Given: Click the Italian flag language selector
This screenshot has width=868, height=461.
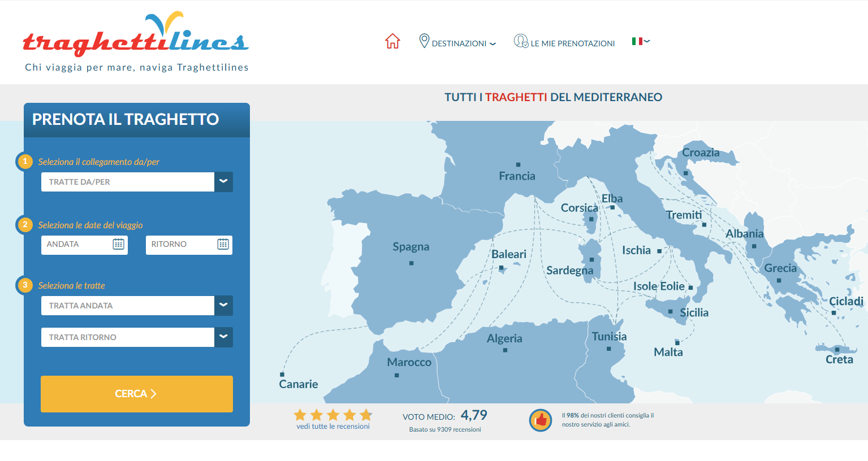Looking at the screenshot, I should pyautogui.click(x=640, y=41).
